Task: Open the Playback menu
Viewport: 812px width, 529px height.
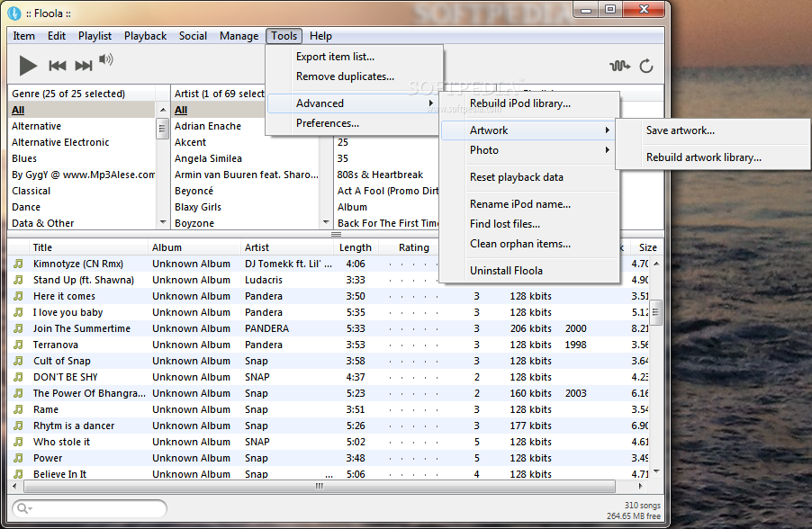Action: pyautogui.click(x=145, y=36)
